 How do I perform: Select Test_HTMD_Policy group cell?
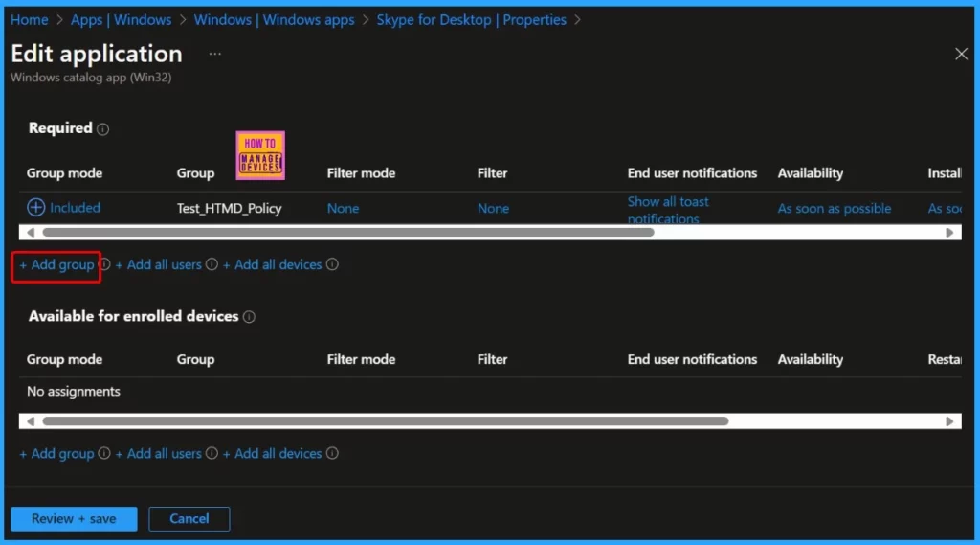(230, 209)
